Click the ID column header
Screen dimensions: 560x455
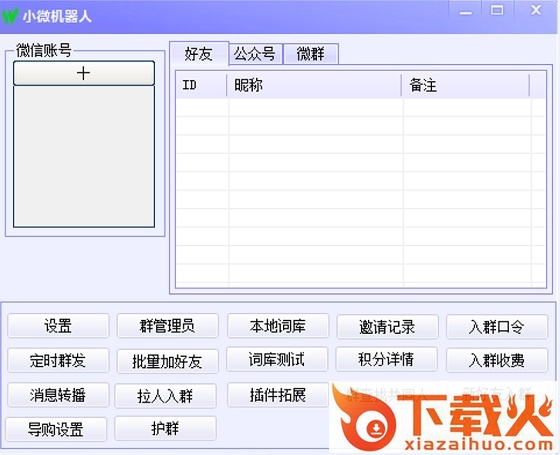pos(201,85)
